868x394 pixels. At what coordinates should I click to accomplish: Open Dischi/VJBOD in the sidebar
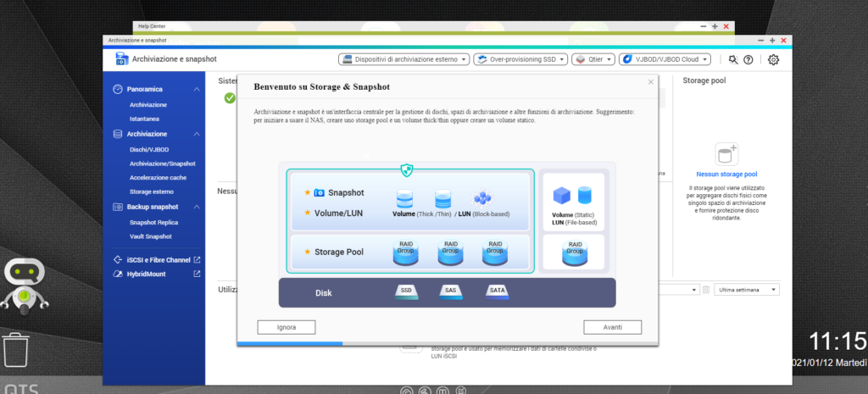point(149,149)
